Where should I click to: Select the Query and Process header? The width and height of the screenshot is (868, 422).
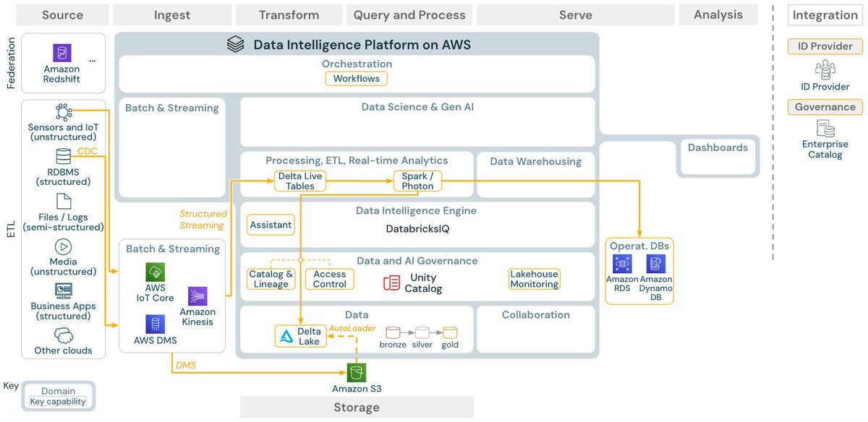409,14
